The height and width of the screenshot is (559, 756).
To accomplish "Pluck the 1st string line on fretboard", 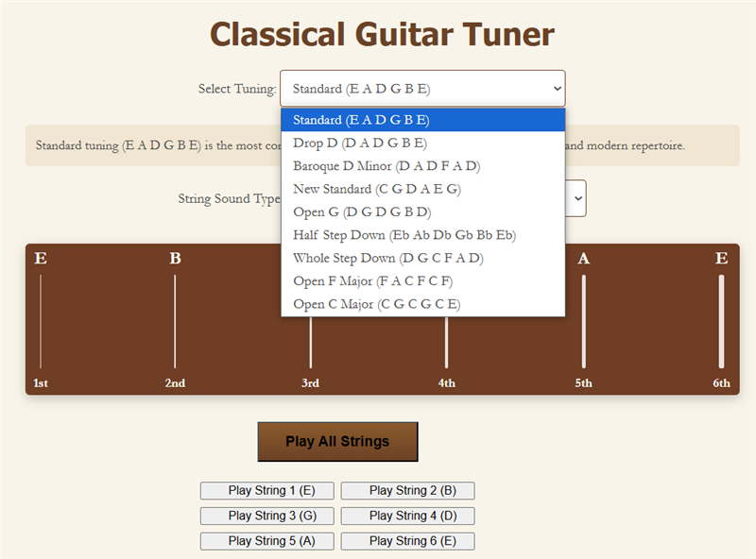I will tap(41, 321).
